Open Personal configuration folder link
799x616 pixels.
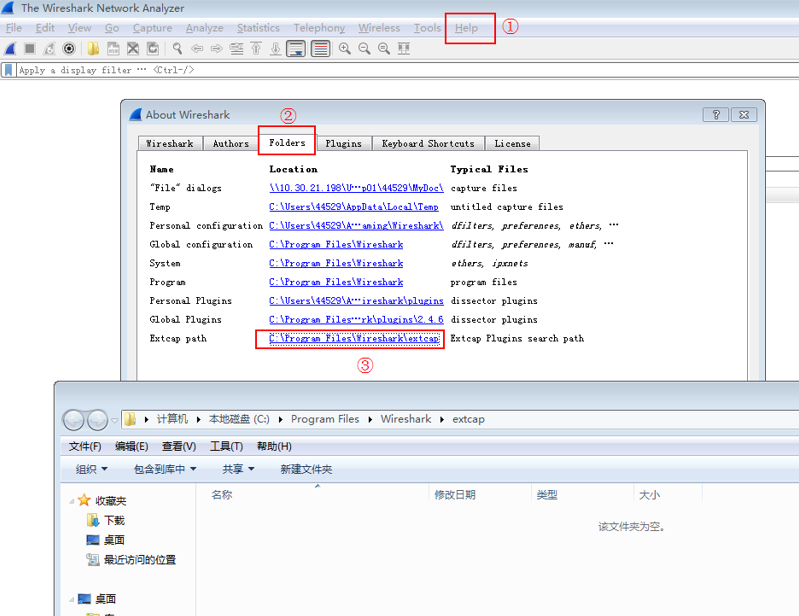(x=356, y=226)
